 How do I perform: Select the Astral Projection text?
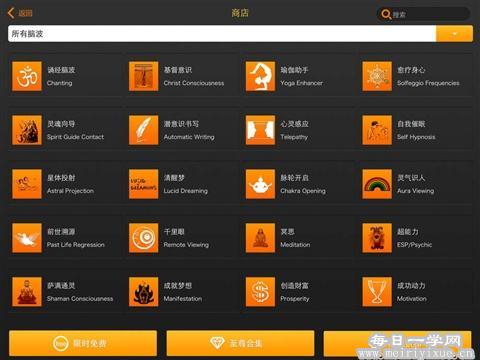click(x=70, y=191)
